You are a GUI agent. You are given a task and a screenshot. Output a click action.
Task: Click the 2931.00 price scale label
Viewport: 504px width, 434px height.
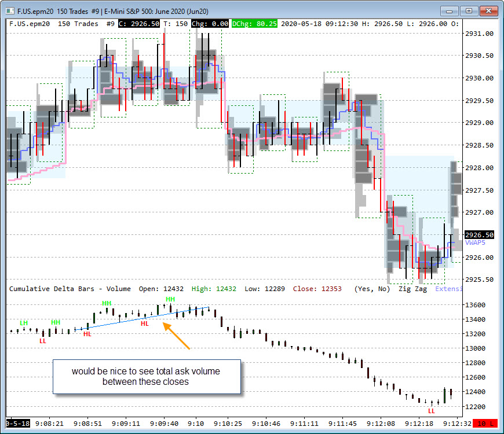coord(479,34)
